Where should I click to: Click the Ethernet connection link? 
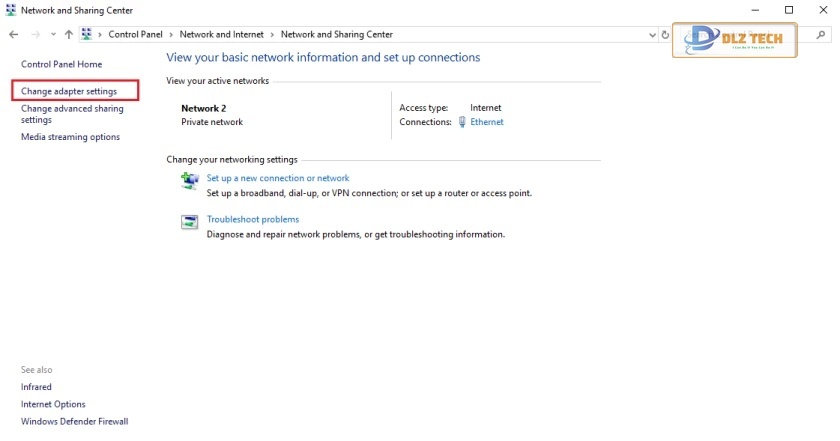tap(487, 122)
